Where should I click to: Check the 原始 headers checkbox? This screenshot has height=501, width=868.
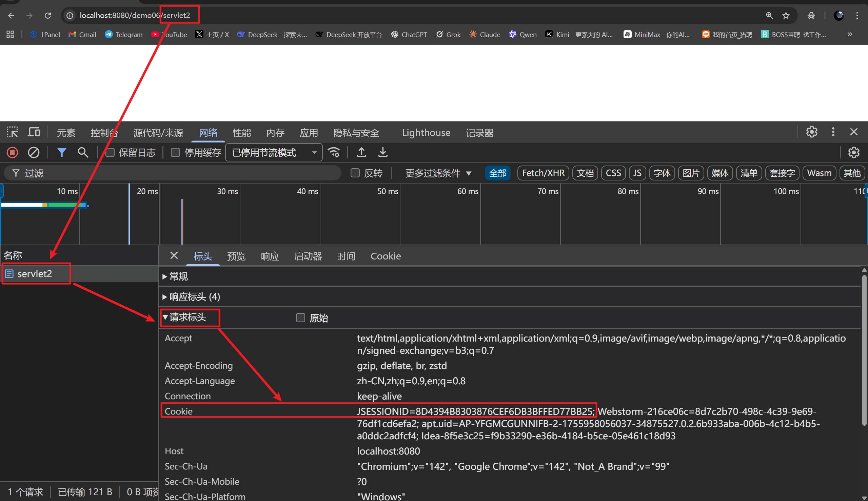click(x=300, y=317)
